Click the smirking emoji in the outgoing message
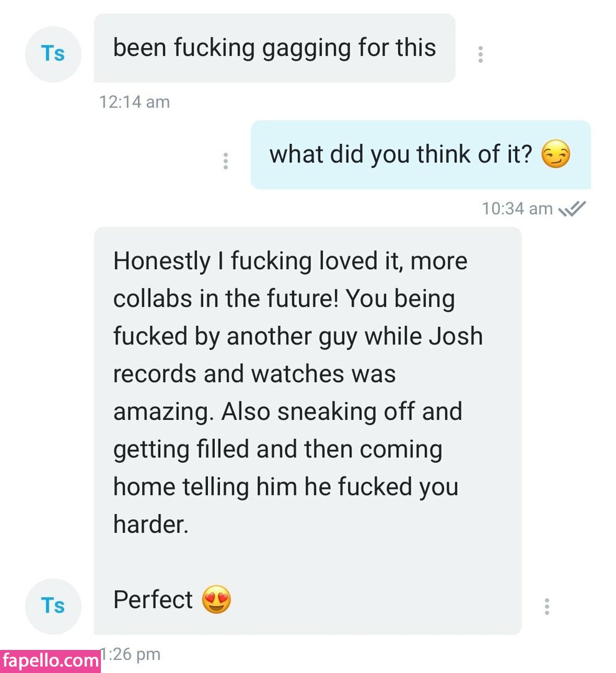The width and height of the screenshot is (616, 673). [x=556, y=154]
